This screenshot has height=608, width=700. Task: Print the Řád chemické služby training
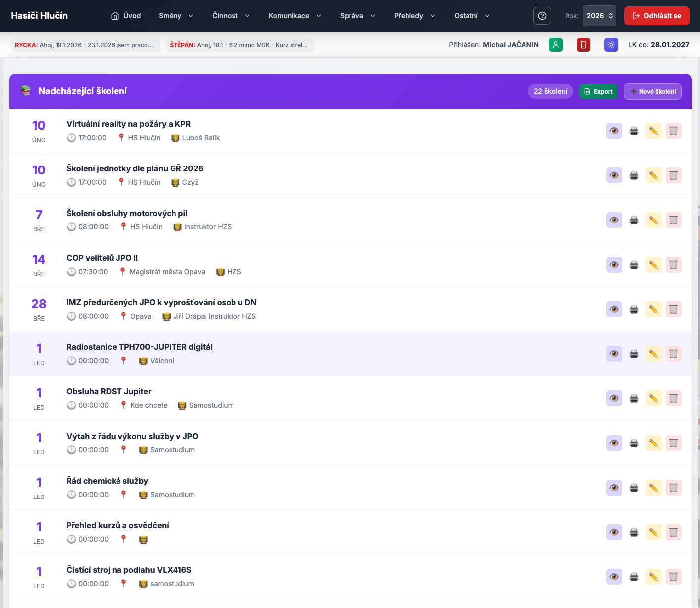pos(634,488)
